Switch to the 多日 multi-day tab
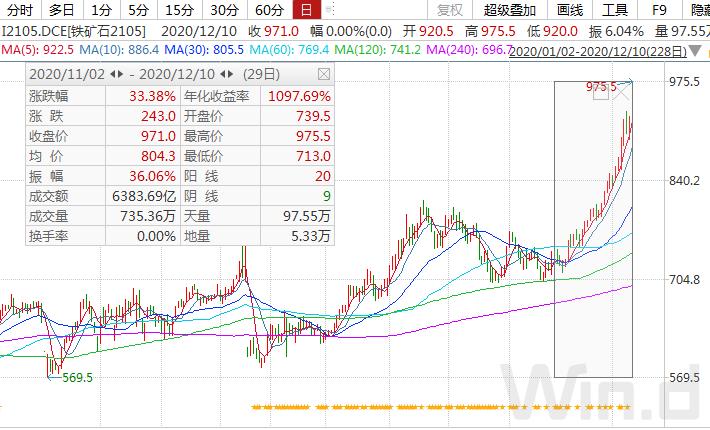Image resolution: width=710 pixels, height=430 pixels. (x=62, y=10)
